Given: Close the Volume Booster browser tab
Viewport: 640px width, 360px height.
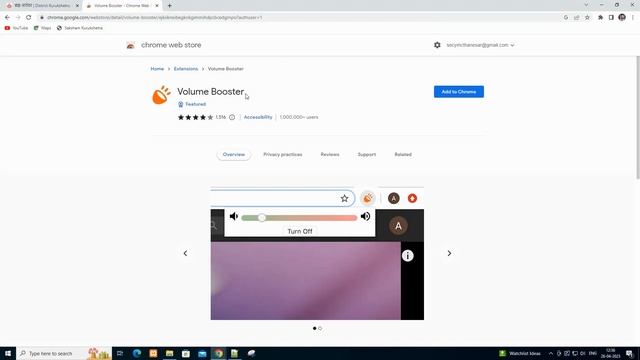Looking at the screenshot, I should click(x=157, y=6).
